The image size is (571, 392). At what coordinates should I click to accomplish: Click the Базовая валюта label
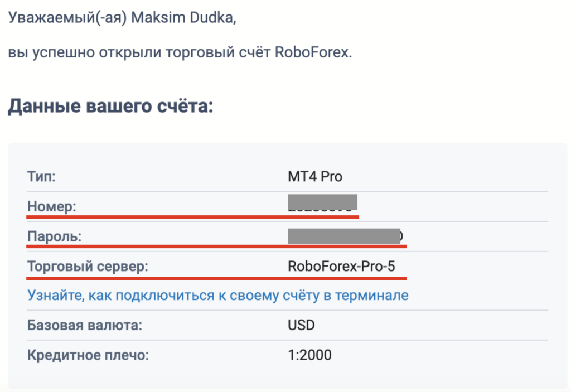[x=85, y=325]
